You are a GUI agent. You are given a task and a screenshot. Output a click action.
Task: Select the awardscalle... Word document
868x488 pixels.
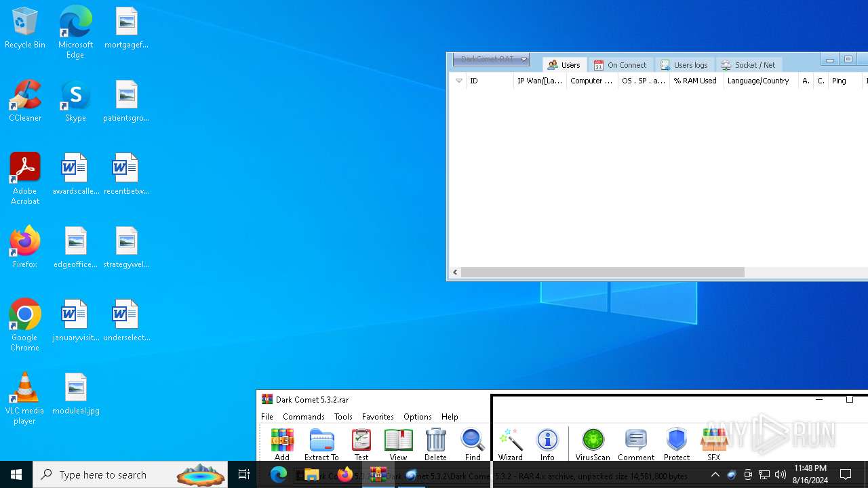[75, 175]
